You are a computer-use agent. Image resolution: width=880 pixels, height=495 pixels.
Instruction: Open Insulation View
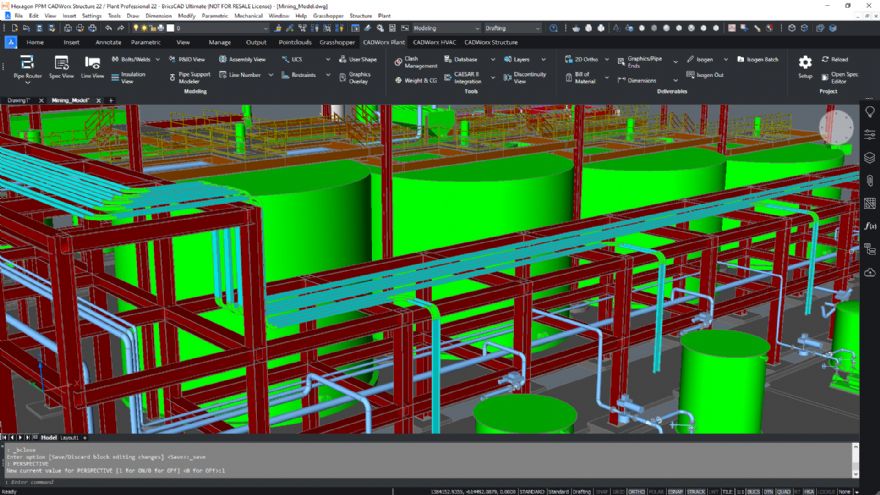[129, 78]
